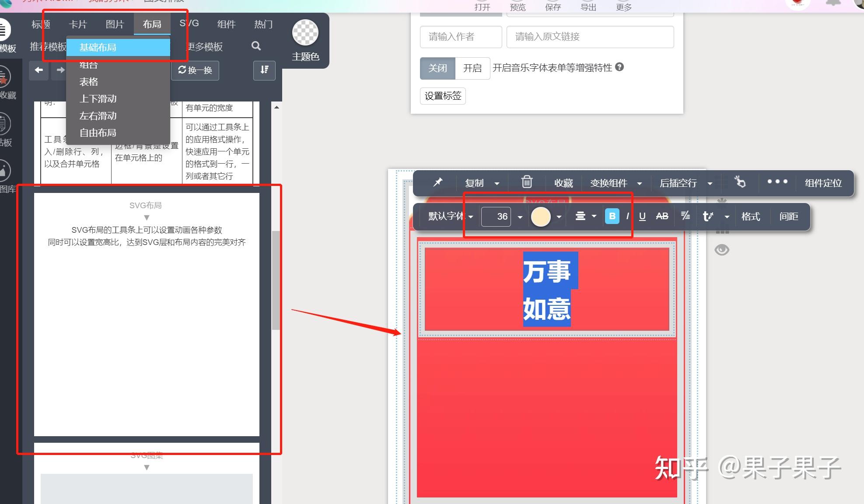The width and height of the screenshot is (864, 504).
Task: Select 自由布局 free layout option
Action: pos(97,133)
